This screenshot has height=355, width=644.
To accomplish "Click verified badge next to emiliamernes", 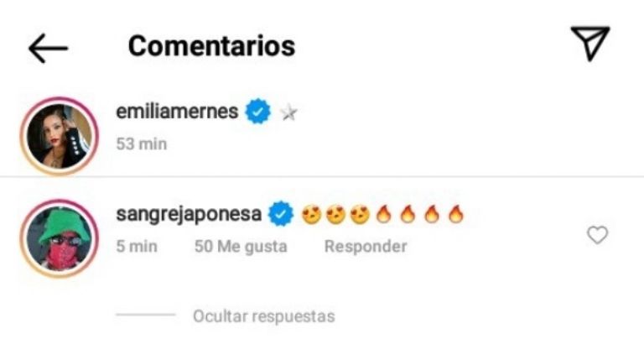I will (258, 112).
